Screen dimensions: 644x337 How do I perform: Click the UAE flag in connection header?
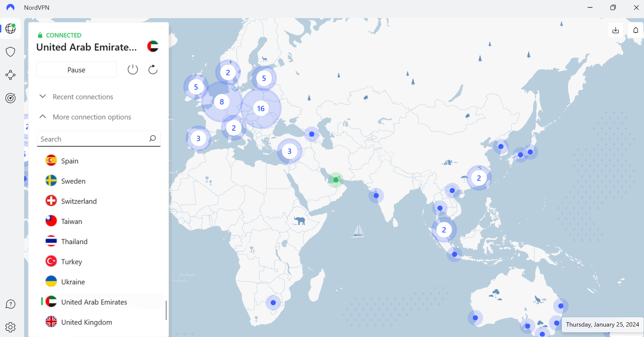pyautogui.click(x=153, y=46)
